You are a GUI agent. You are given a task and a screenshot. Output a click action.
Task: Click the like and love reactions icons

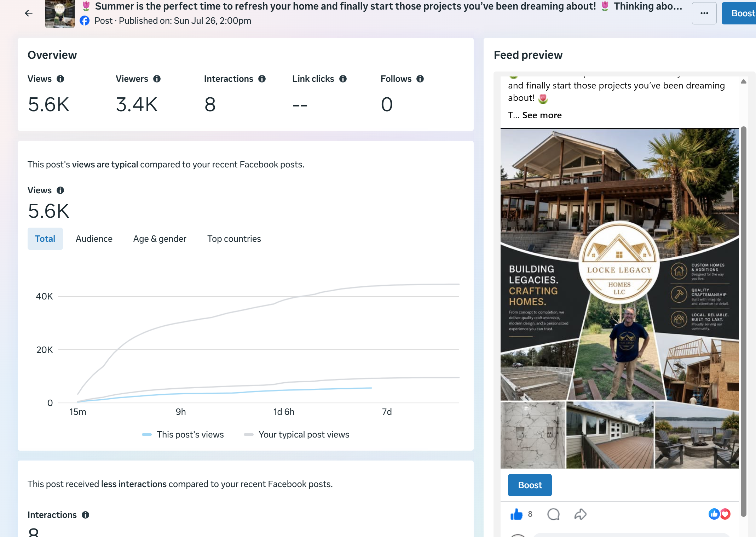coord(719,514)
